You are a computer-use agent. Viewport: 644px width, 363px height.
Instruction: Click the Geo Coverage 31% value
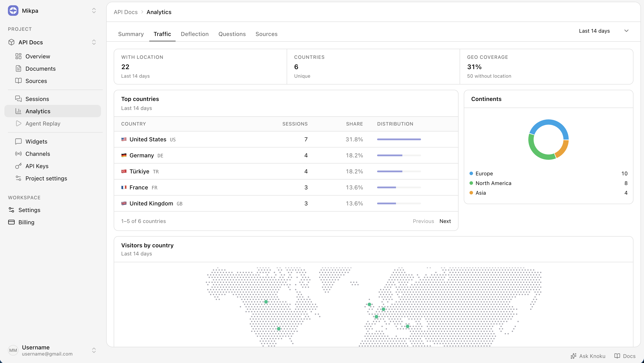click(x=474, y=67)
